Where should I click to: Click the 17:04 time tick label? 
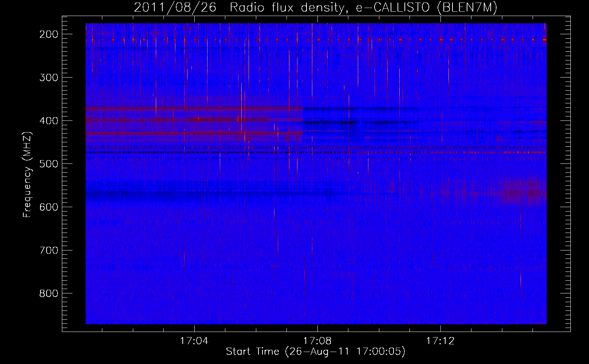tap(194, 341)
